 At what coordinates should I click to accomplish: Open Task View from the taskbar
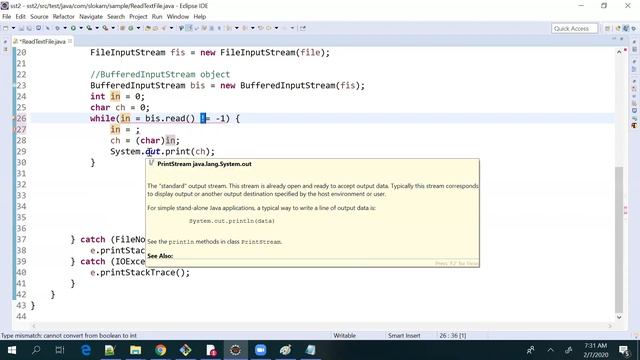point(60,350)
